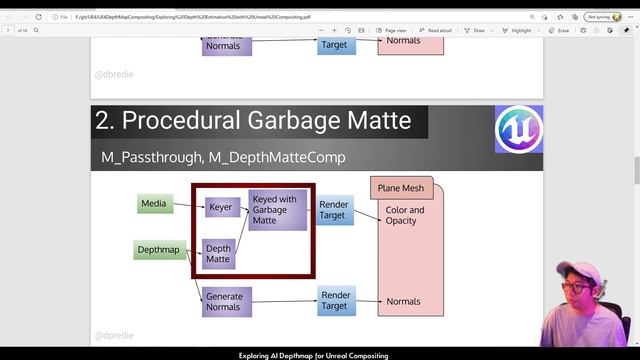Add this page to favorites

click(545, 17)
